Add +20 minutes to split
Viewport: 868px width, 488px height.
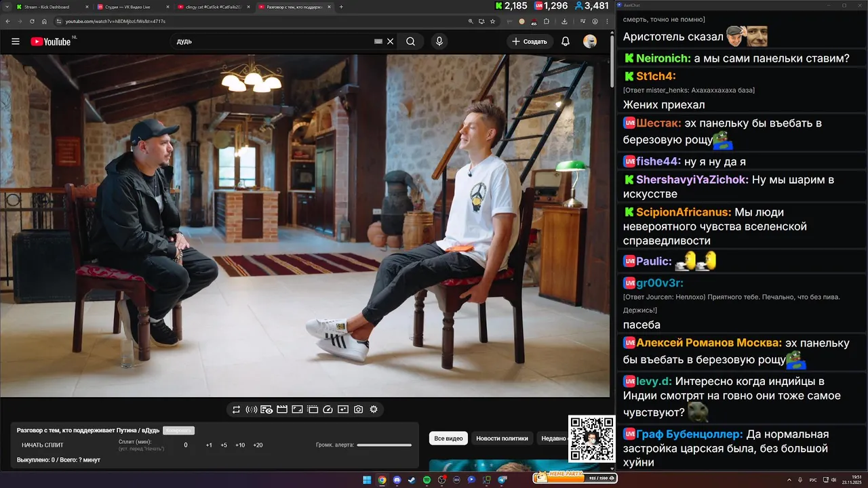coord(258,445)
